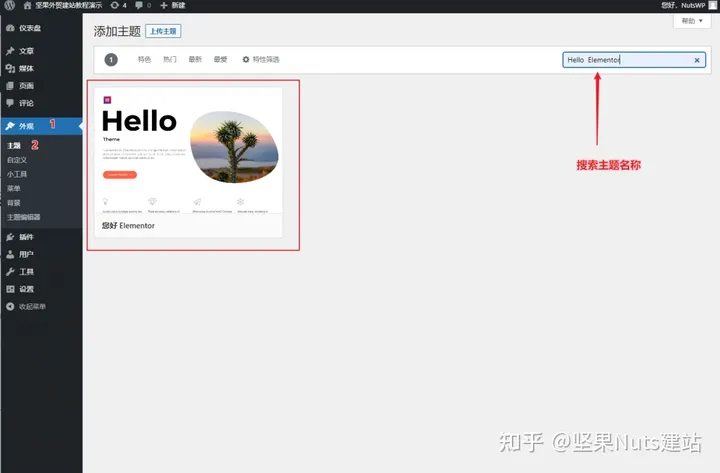720x473 pixels.
Task: Click the pushpin icon beside 文章
Action: coord(10,51)
